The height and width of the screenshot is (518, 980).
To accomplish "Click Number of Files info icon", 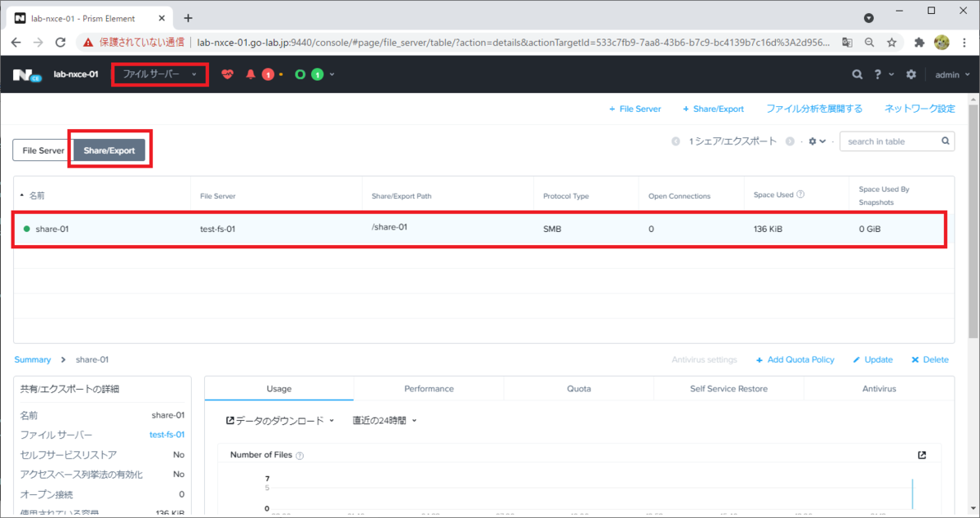I will click(x=300, y=455).
